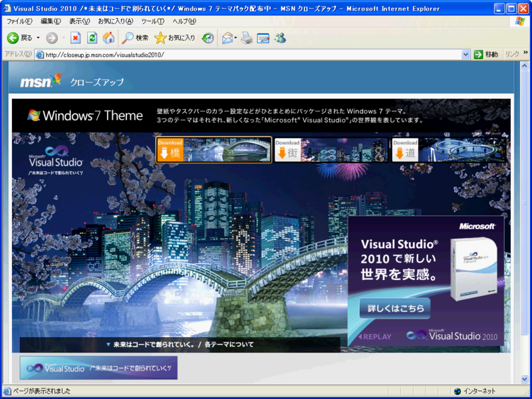The width and height of the screenshot is (532, 399).
Task: Click the REPLAY control in the ad
Action: (x=375, y=337)
